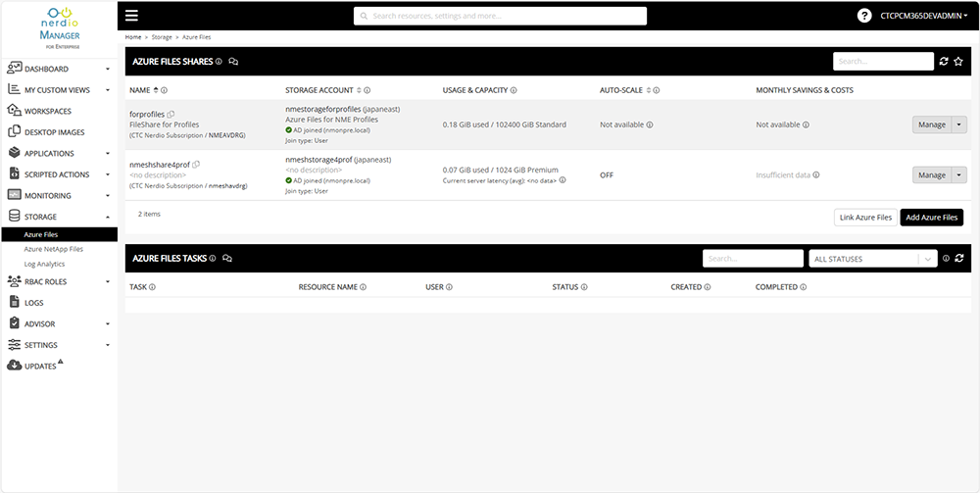Image resolution: width=980 pixels, height=493 pixels.
Task: Click the Updates cloud download icon
Action: click(x=14, y=366)
